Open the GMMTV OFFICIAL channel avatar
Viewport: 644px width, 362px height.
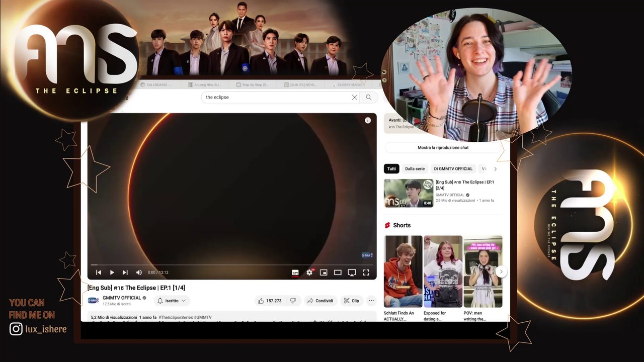click(x=93, y=301)
